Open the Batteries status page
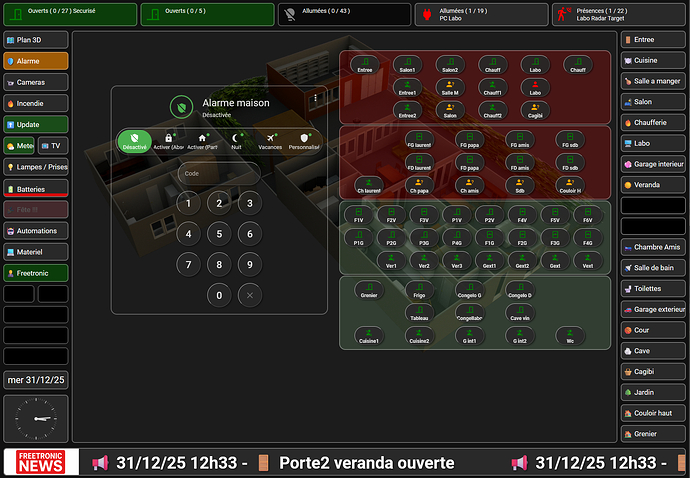 [36, 188]
